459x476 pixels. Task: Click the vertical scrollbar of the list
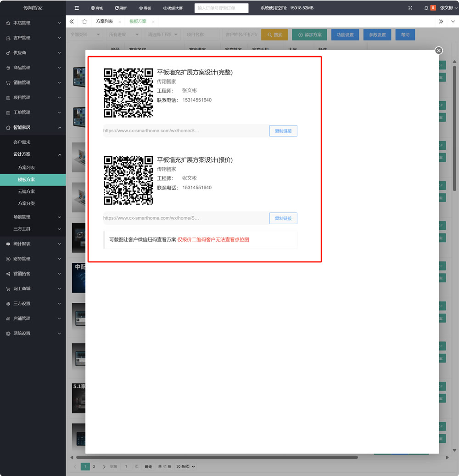click(x=454, y=128)
